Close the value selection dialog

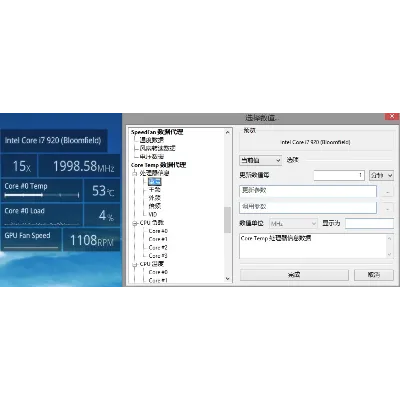(x=392, y=116)
